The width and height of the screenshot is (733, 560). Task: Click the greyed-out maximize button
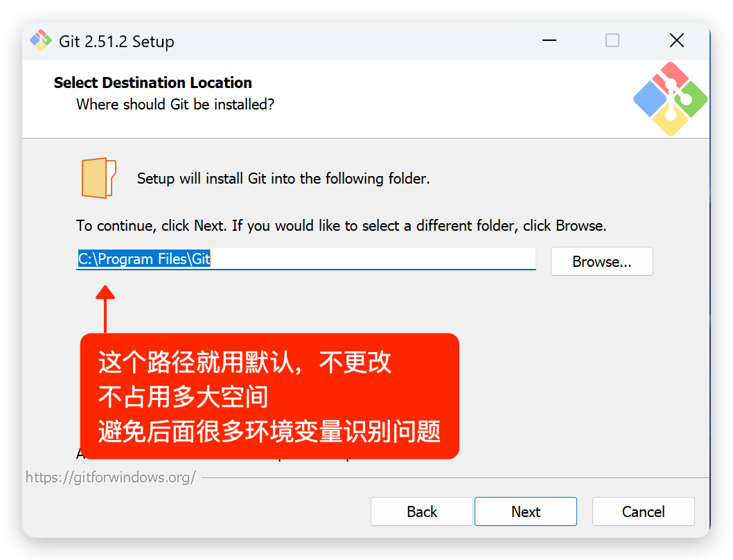click(612, 41)
